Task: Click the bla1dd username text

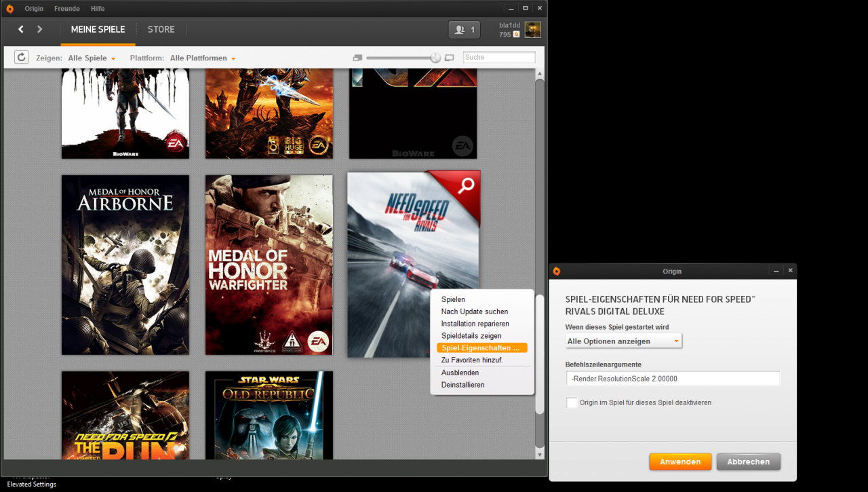Action: [509, 24]
